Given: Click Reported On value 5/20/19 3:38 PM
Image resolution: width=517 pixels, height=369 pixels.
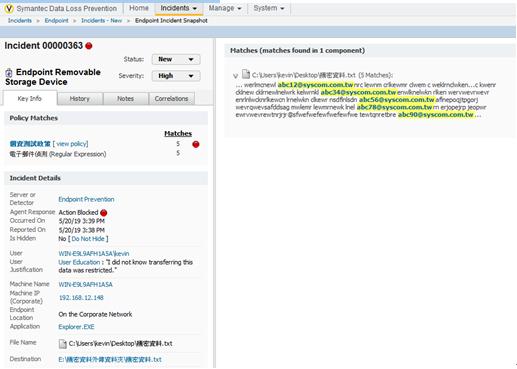Looking at the screenshot, I should tap(82, 230).
